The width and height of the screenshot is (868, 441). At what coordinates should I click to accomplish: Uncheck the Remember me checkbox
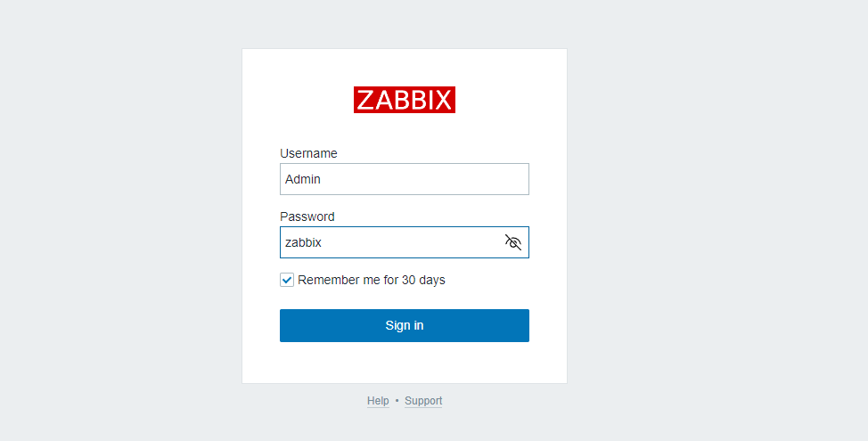click(x=287, y=280)
